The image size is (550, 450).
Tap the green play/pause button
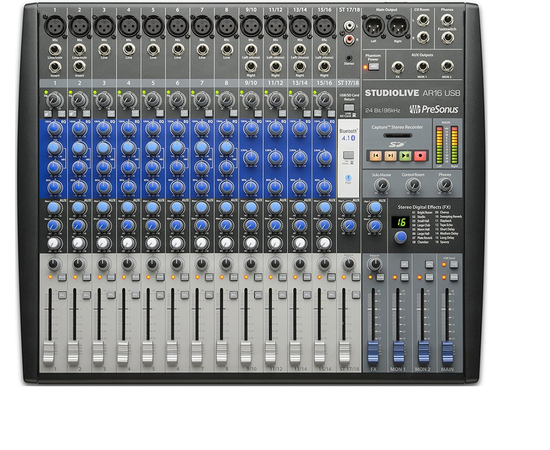tap(405, 155)
